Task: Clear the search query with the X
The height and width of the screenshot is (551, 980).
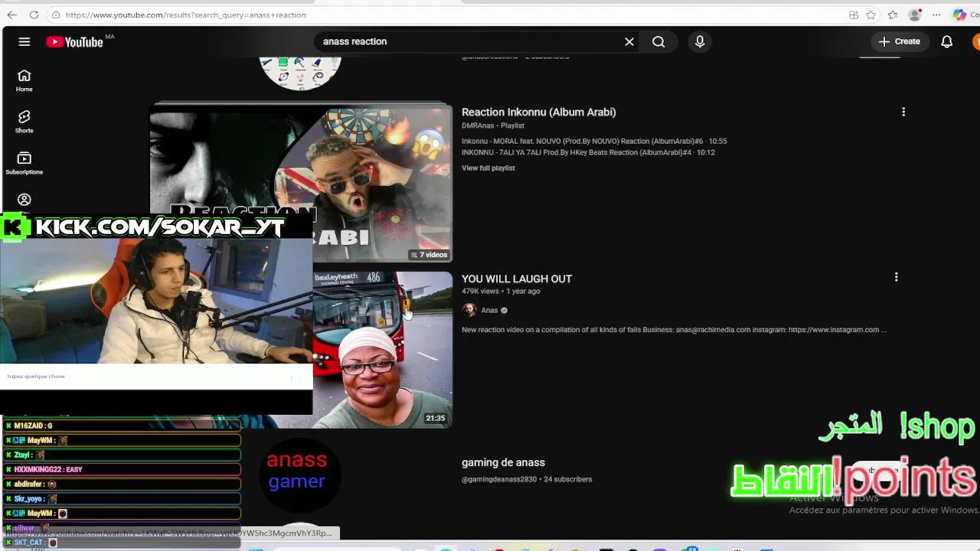Action: [629, 42]
